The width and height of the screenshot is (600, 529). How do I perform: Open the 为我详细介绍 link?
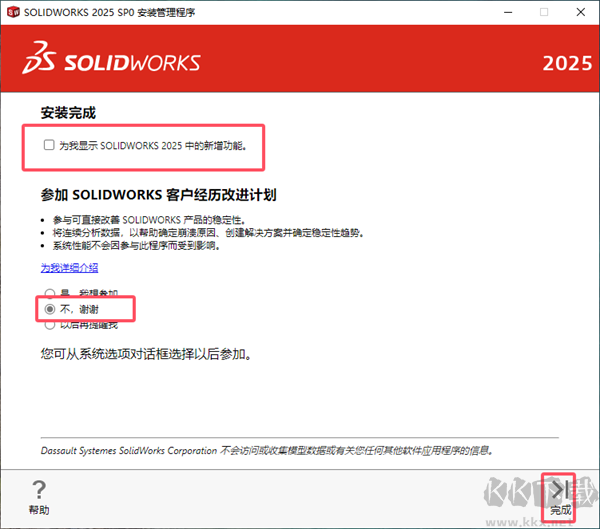pyautogui.click(x=69, y=268)
